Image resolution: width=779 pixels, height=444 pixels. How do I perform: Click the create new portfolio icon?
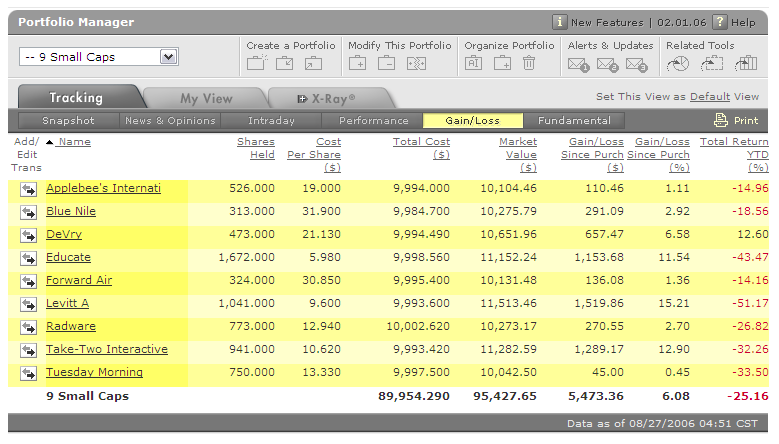pyautogui.click(x=256, y=64)
